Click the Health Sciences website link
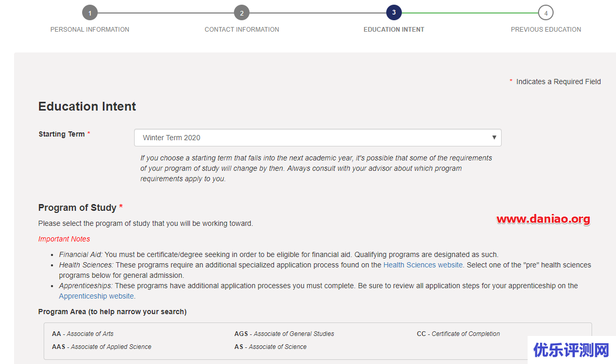The width and height of the screenshot is (616, 364). pyautogui.click(x=423, y=265)
